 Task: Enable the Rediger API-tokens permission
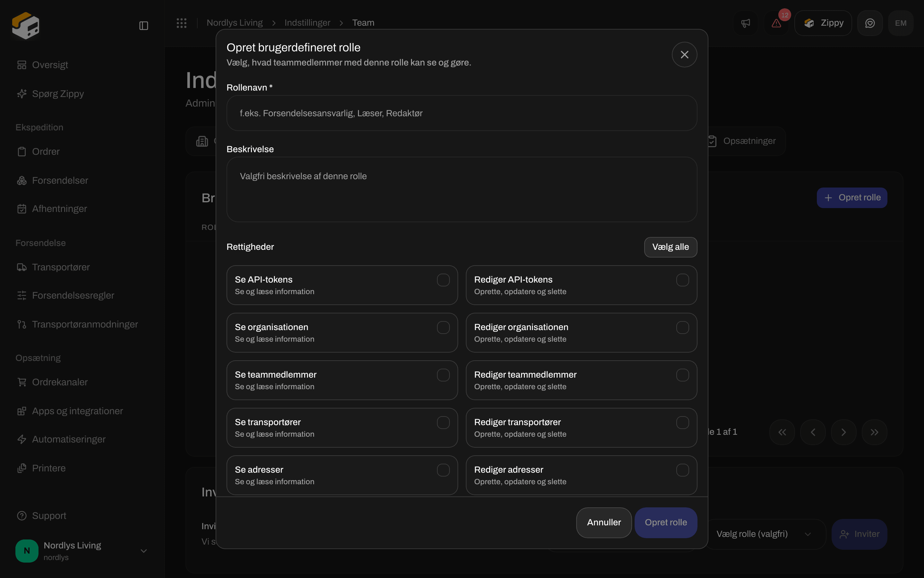point(682,280)
